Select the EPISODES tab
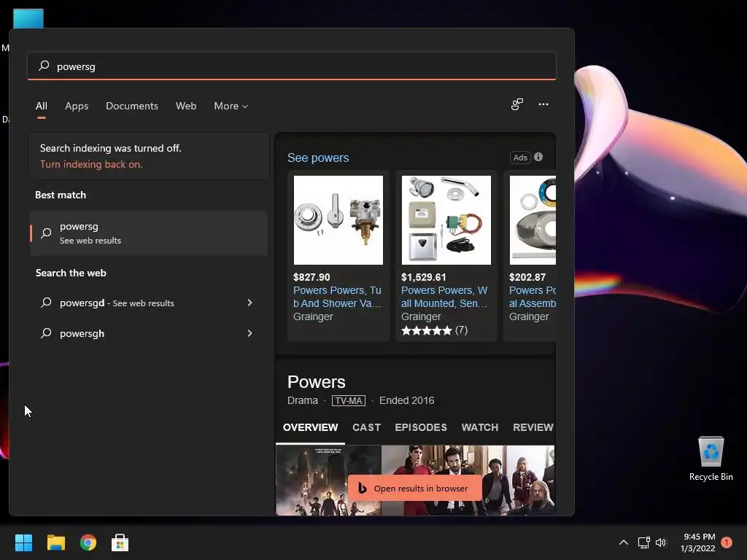 point(421,427)
